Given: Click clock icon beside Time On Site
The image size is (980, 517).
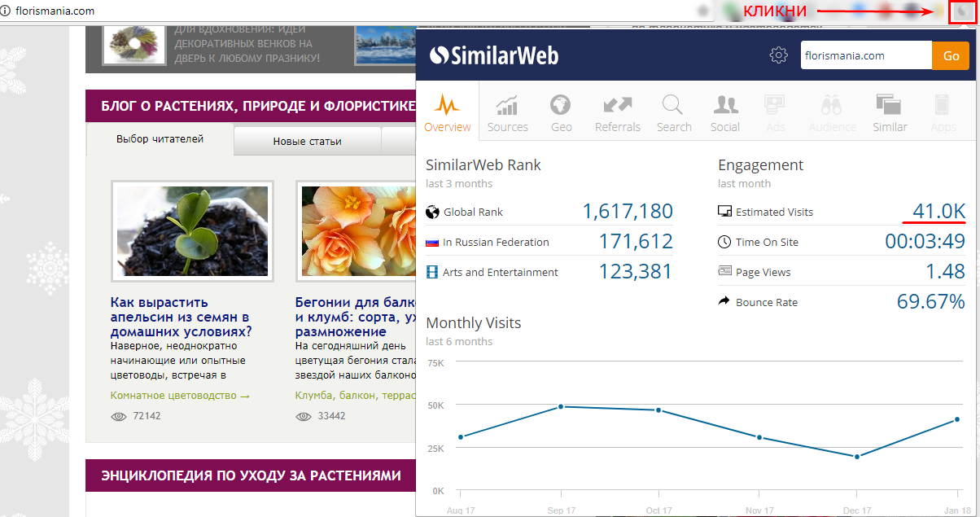Looking at the screenshot, I should coord(724,243).
